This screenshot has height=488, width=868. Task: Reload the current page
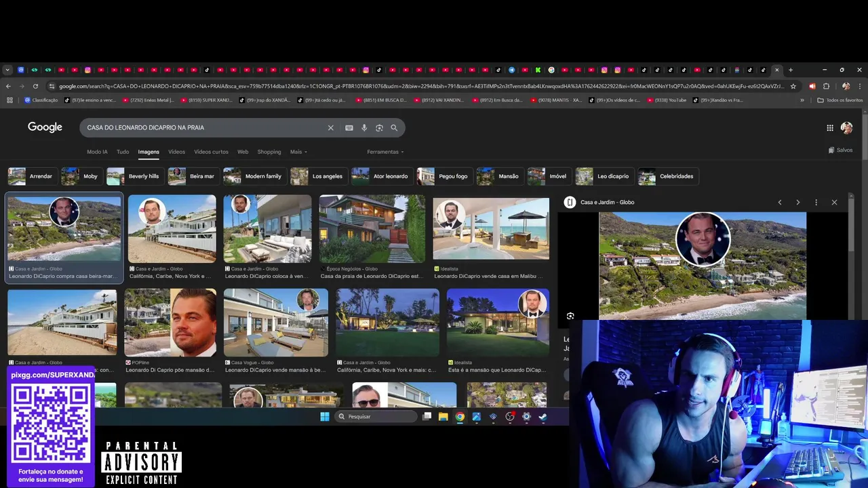(35, 86)
